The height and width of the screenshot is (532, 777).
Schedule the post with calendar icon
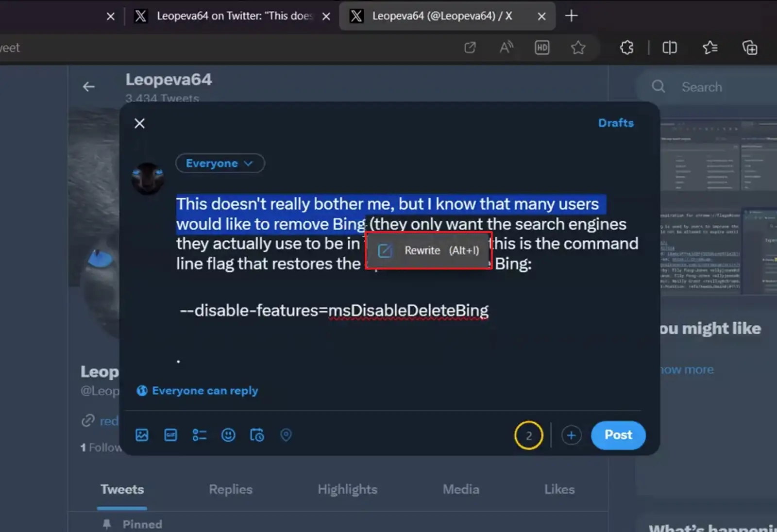[257, 435]
